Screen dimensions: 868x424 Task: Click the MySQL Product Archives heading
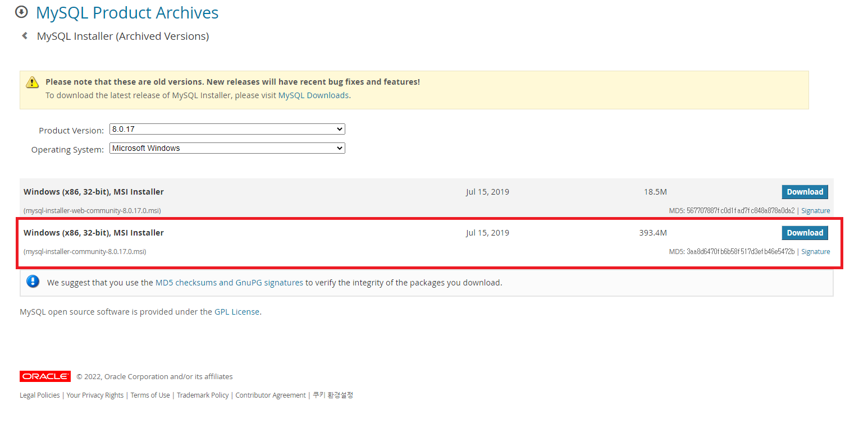coord(127,12)
